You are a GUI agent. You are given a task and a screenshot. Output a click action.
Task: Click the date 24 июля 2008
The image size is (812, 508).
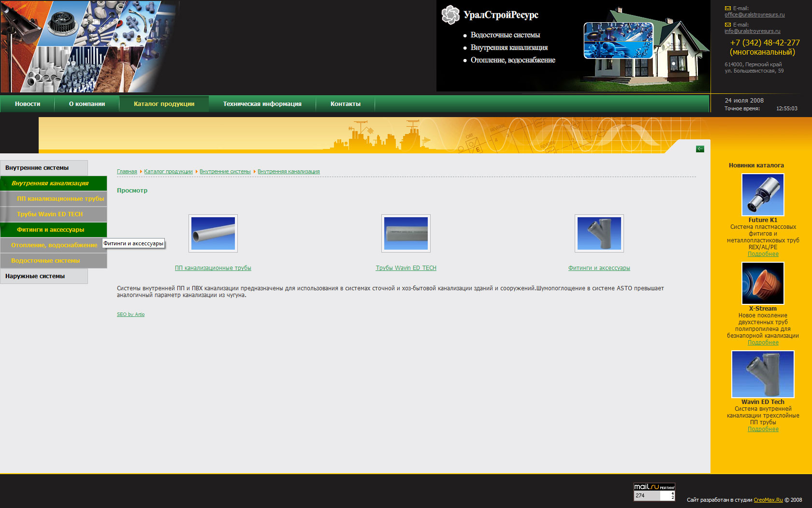pos(744,101)
